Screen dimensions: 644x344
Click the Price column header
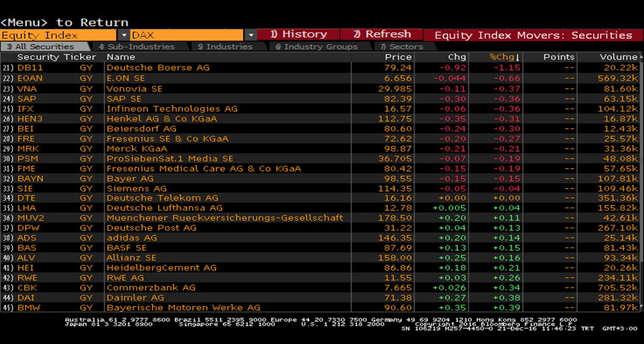click(x=398, y=57)
